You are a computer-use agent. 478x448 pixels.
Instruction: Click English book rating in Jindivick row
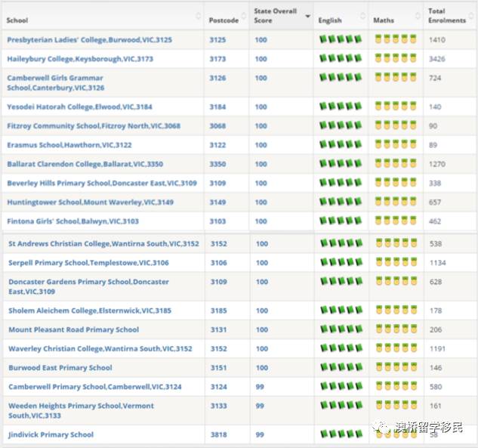coord(342,434)
